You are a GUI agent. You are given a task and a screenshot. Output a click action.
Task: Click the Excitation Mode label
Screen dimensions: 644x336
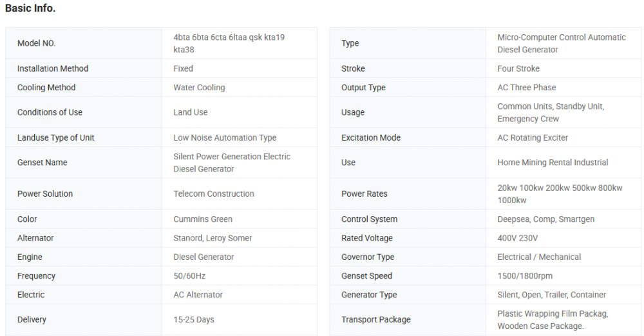(x=371, y=137)
